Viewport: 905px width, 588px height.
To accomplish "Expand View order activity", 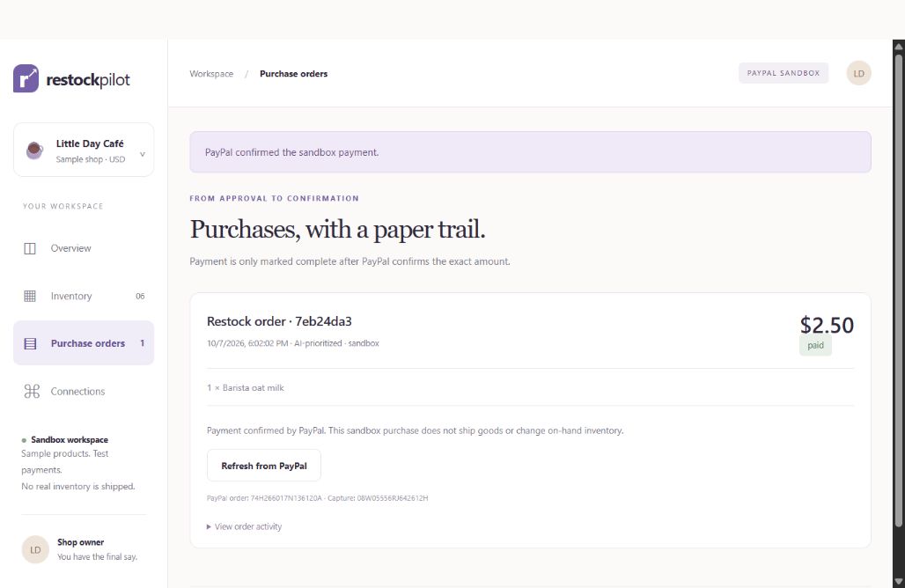I will pyautogui.click(x=244, y=526).
